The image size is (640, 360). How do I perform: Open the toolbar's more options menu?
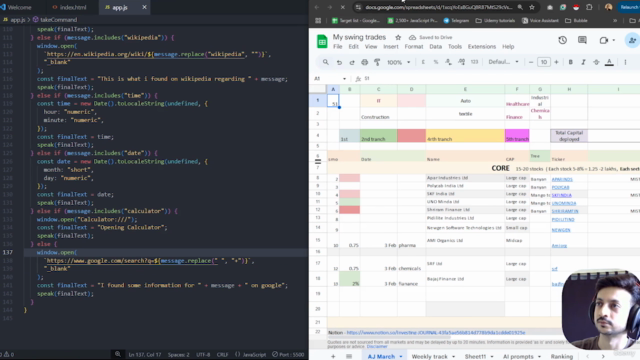(x=625, y=62)
